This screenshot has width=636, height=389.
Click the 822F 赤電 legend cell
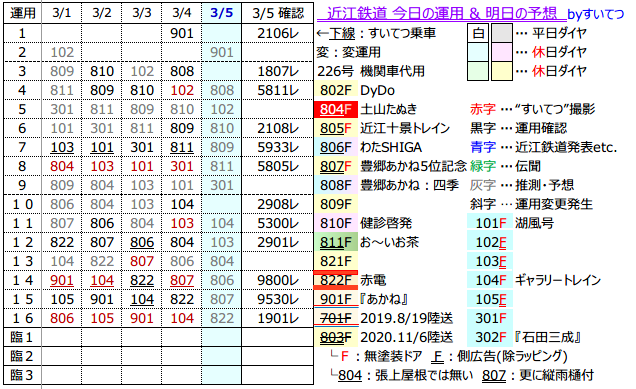click(336, 280)
